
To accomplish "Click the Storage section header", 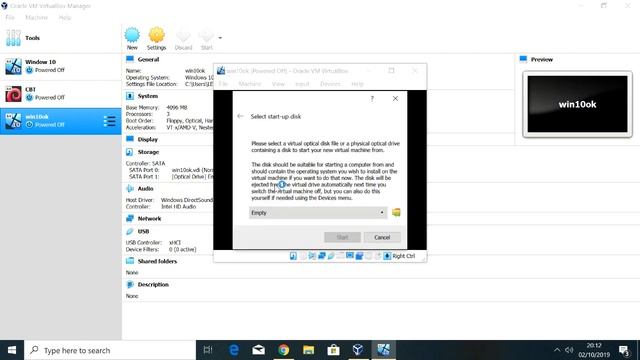I will point(148,152).
